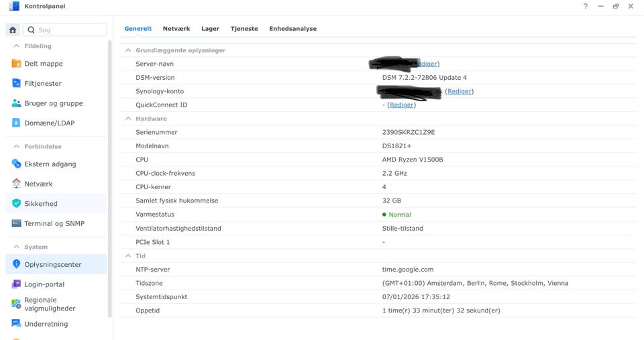This screenshot has height=340, width=644.
Task: Click the Kontrolpanel app icon in title bar
Action: click(14, 6)
